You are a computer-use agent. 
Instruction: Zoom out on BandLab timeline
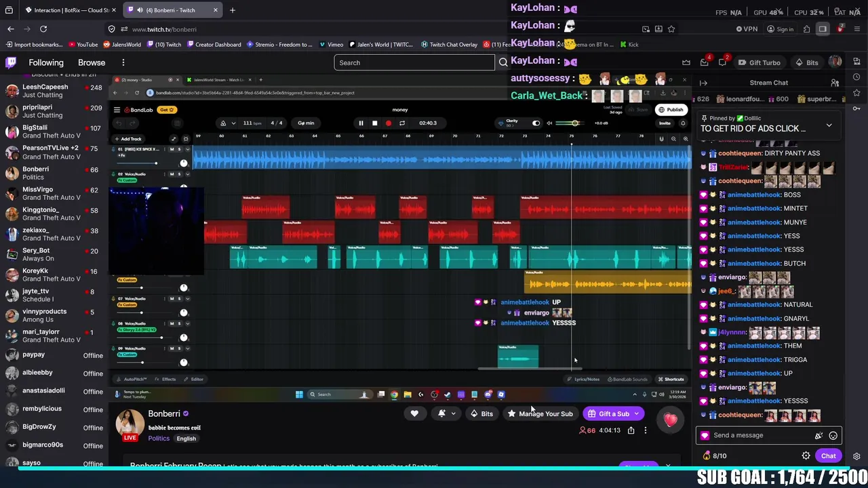[x=673, y=139]
